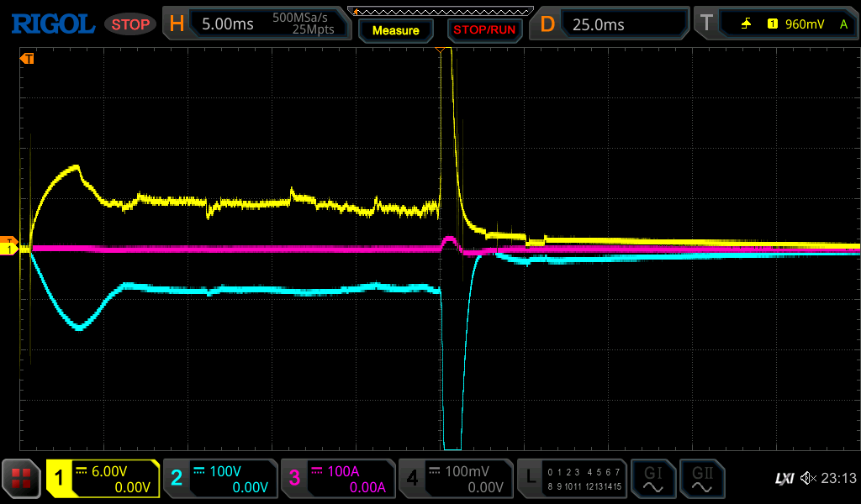Viewport: 861px width, 504px height.
Task: Open the red grid function navigation menu
Action: [22, 479]
